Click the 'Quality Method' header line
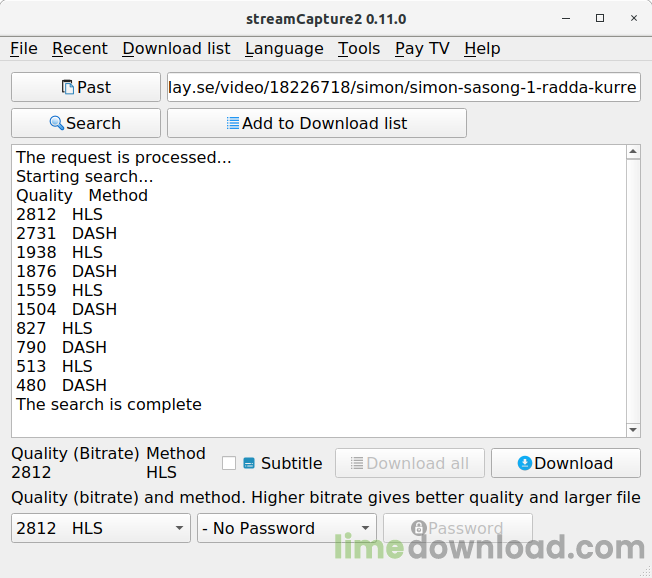This screenshot has height=578, width=652. pyautogui.click(x=82, y=195)
